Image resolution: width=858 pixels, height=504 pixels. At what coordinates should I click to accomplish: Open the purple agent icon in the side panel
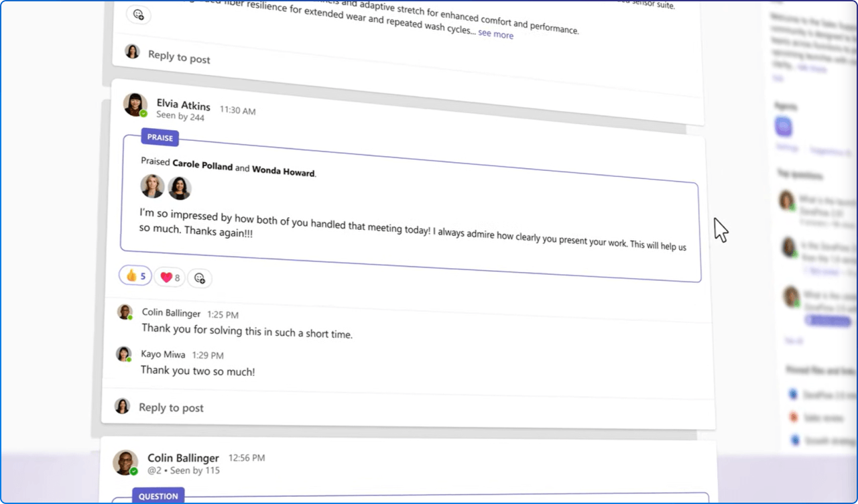click(784, 126)
